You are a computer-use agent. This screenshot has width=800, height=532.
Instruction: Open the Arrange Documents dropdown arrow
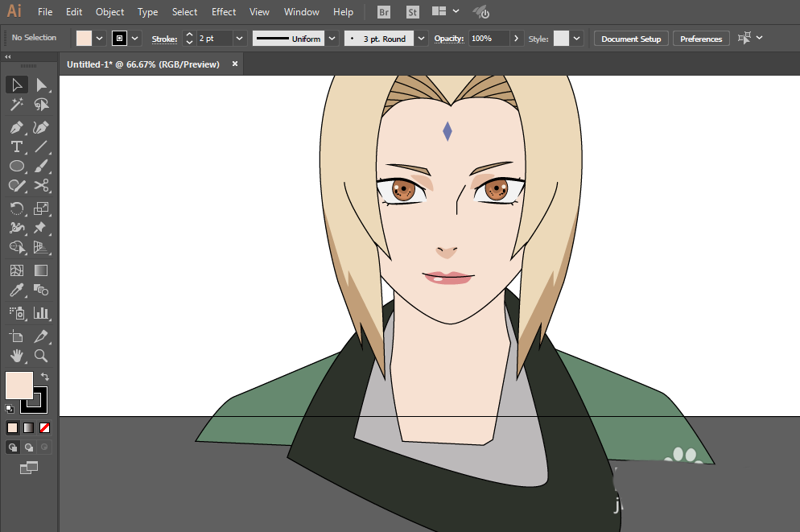456,11
